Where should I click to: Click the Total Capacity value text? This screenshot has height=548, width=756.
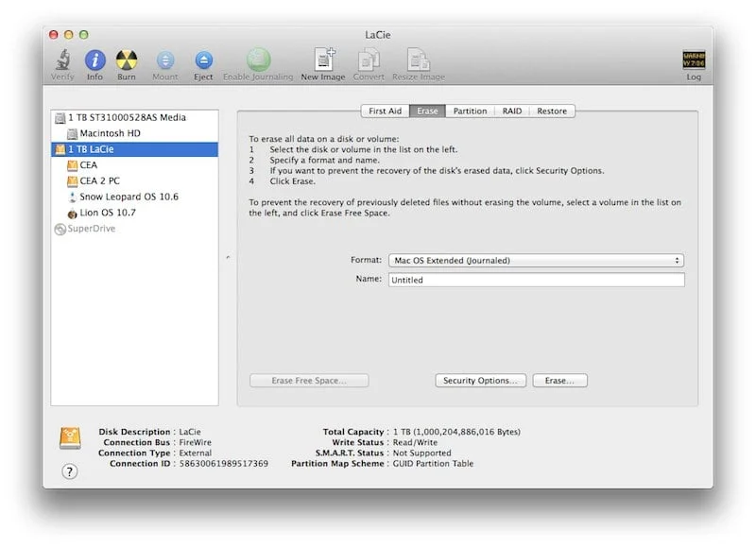point(456,432)
